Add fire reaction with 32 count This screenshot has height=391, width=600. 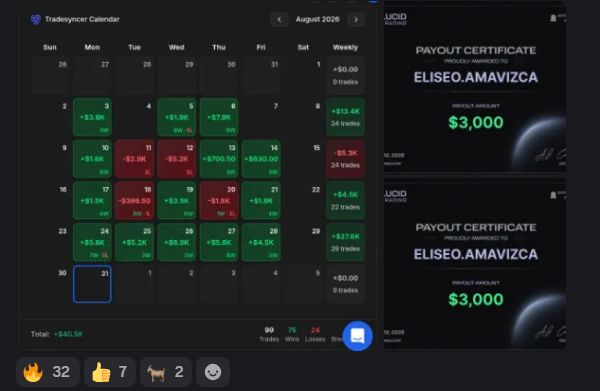pos(48,372)
